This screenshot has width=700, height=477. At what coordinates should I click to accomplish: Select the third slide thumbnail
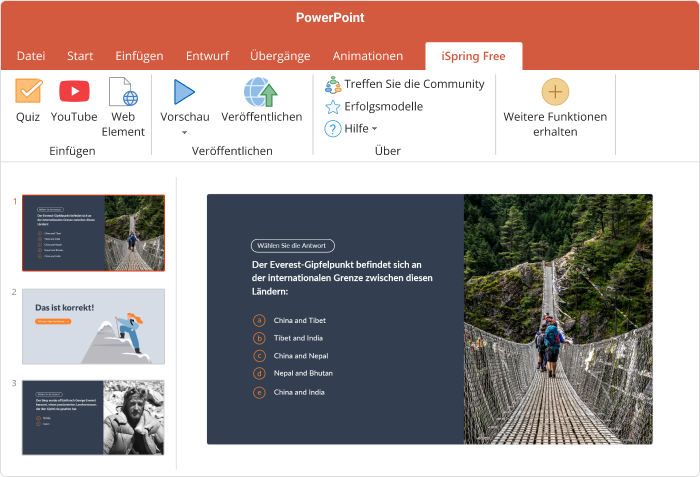click(x=93, y=417)
